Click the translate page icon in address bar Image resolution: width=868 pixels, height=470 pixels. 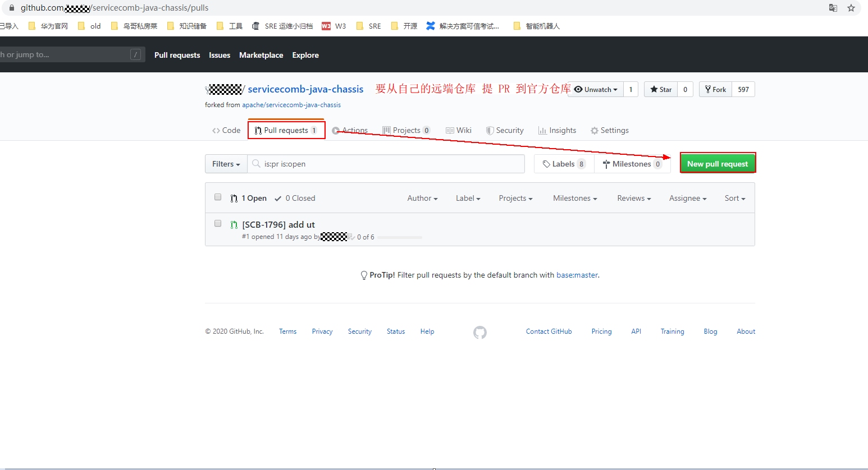tap(833, 8)
